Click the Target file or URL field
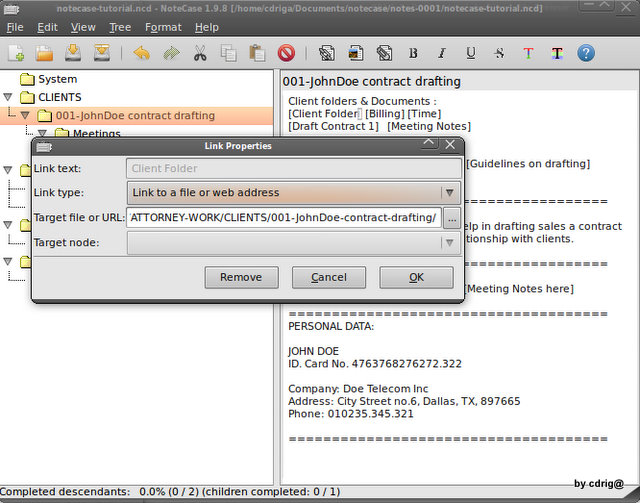This screenshot has height=503, width=640. tap(284, 218)
